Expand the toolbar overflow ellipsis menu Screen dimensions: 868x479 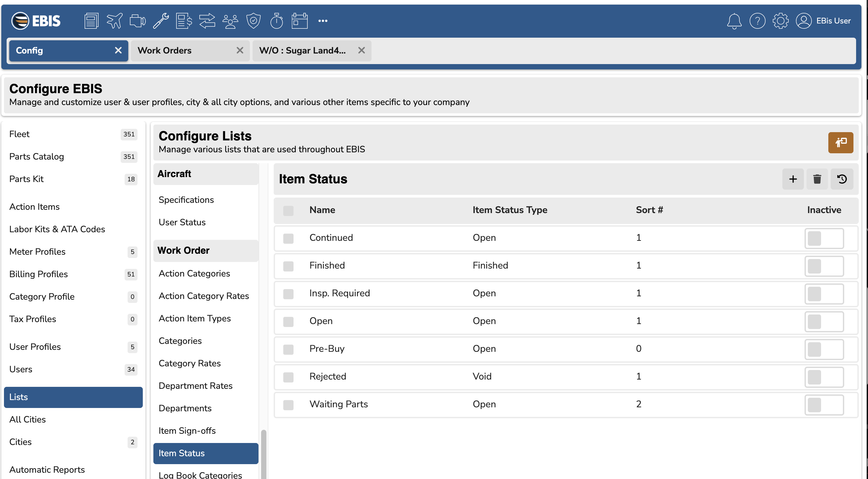[323, 20]
